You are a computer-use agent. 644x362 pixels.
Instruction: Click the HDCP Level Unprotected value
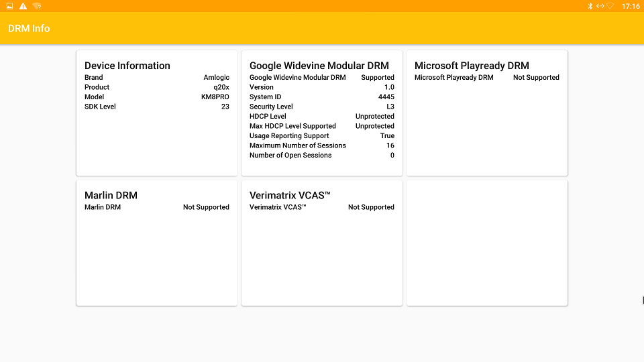[x=375, y=117]
